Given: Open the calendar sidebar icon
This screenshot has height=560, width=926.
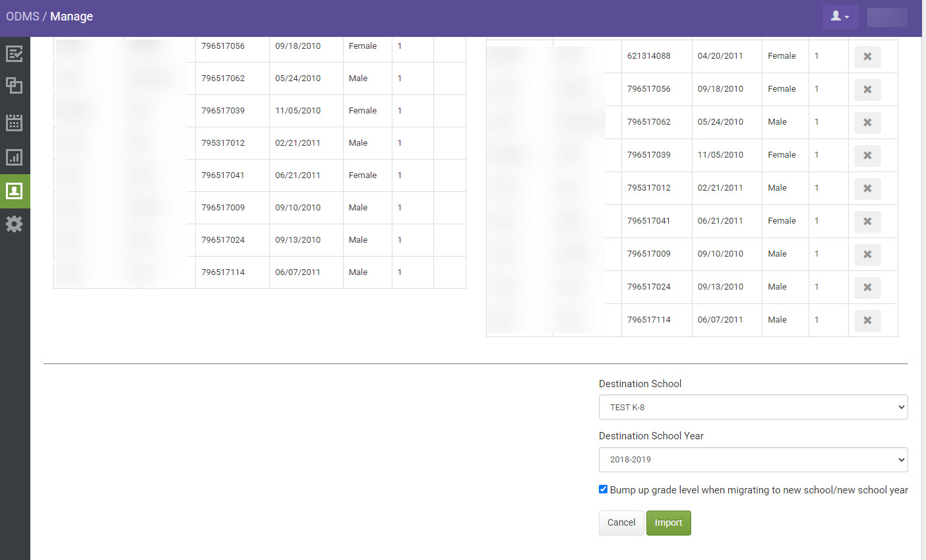Looking at the screenshot, I should click(15, 123).
